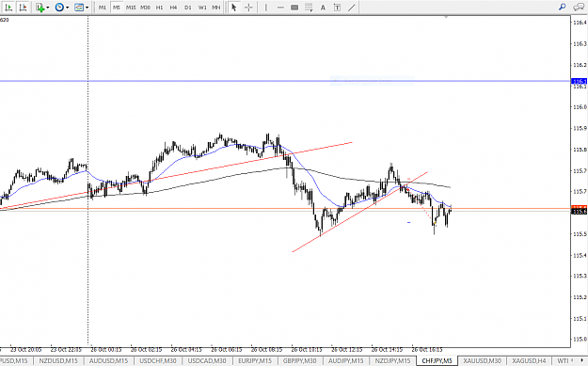The width and height of the screenshot is (588, 366).
Task: Open the GBPJPY,M30 chart tab
Action: coord(299,360)
